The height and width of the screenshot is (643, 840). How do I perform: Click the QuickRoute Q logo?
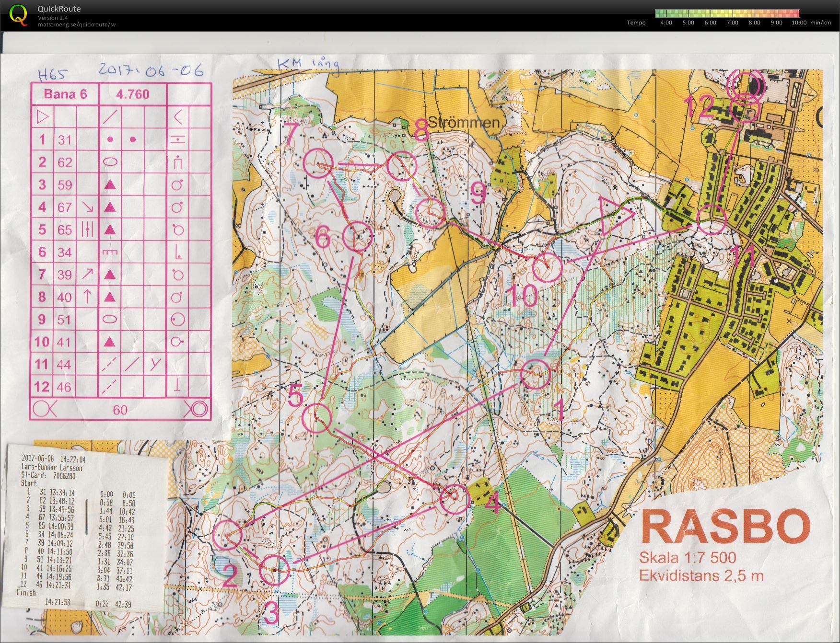[18, 15]
